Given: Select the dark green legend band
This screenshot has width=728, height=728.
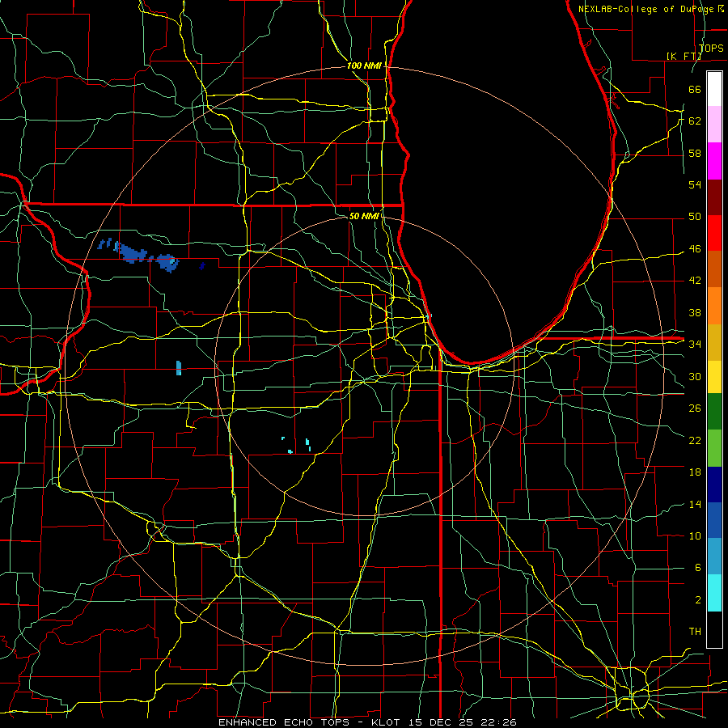Looking at the screenshot, I should pyautogui.click(x=714, y=412).
